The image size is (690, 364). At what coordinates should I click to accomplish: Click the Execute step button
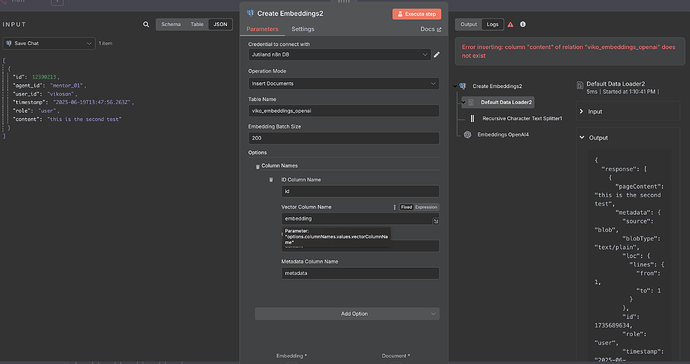(x=417, y=14)
